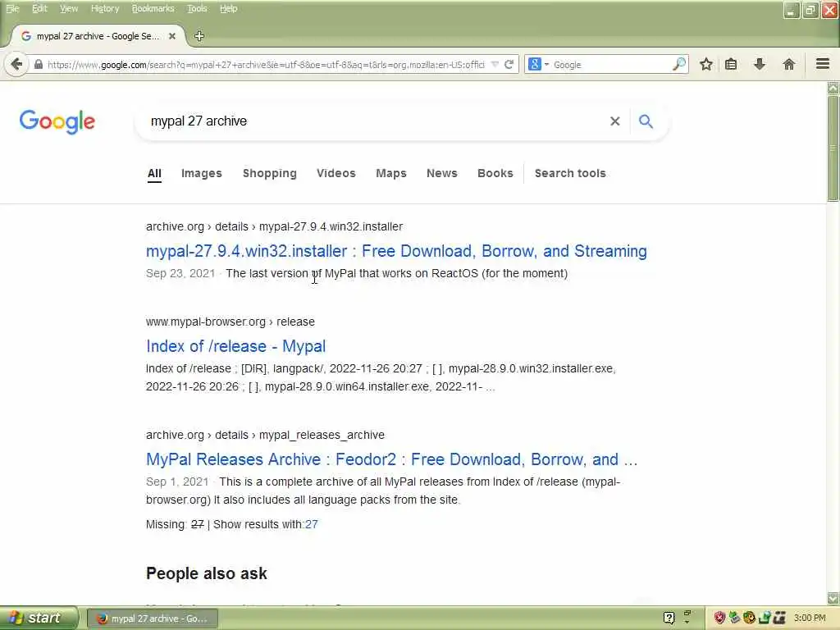Reload the page with the refresh icon

click(x=509, y=65)
